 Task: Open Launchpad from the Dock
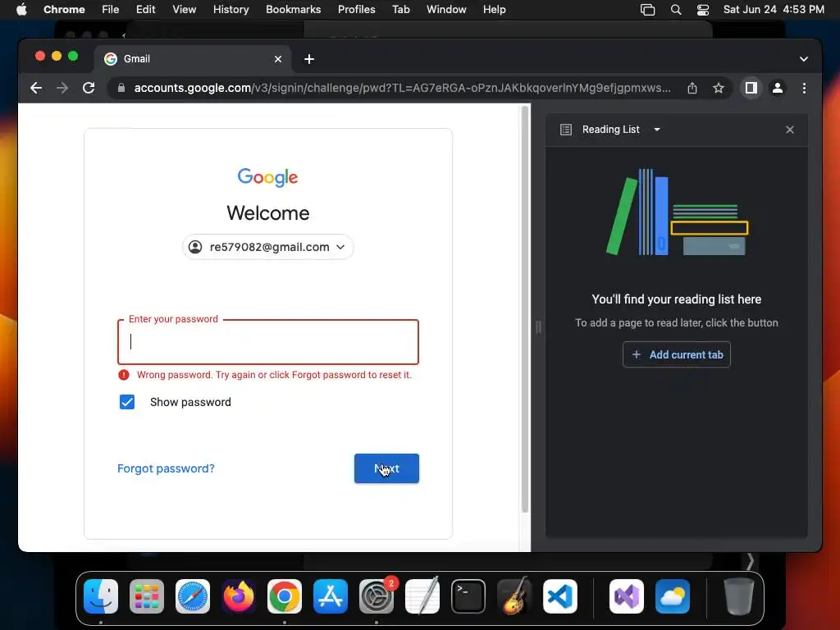click(x=147, y=596)
